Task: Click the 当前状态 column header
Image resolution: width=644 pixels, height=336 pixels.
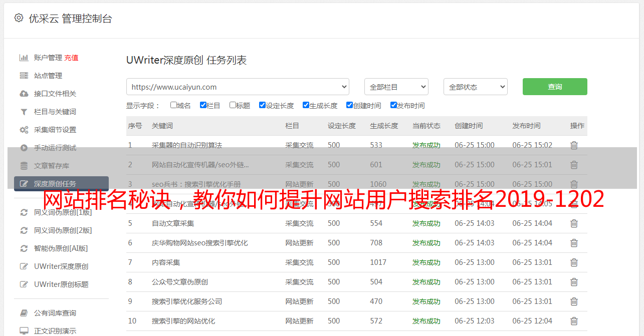Action: 426,126
